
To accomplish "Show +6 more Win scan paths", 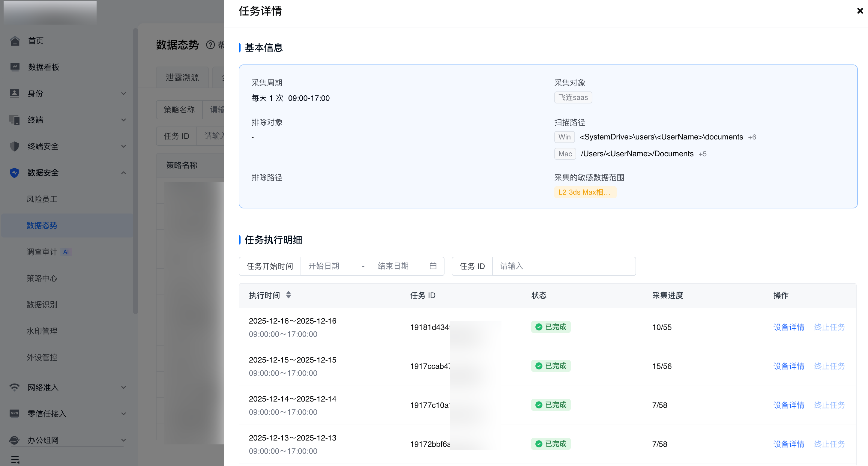I will [752, 137].
